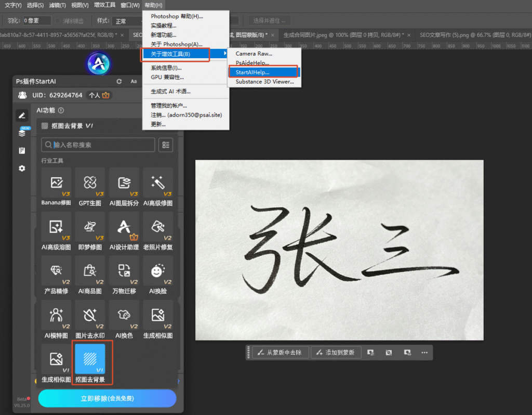Open the 视图(V) menu

pos(79,5)
